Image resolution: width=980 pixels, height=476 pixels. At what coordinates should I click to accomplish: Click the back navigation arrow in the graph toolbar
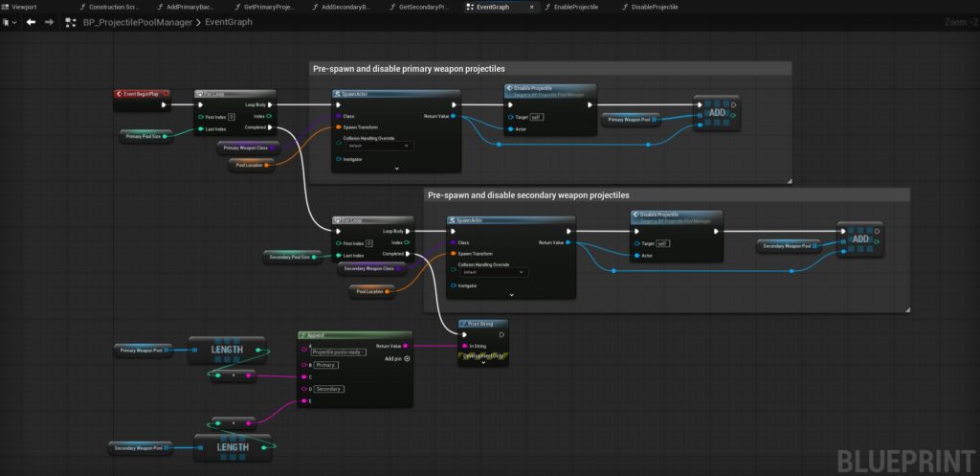(31, 22)
